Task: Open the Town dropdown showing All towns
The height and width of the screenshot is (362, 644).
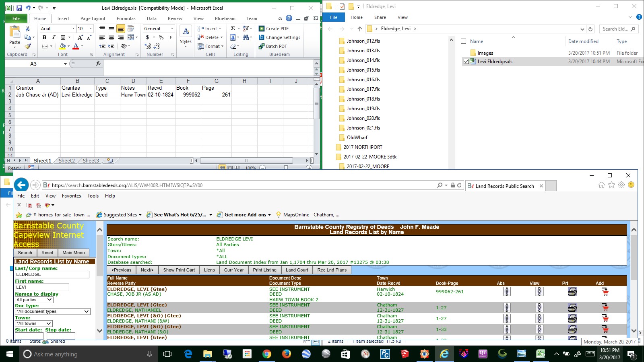Action: [33, 323]
